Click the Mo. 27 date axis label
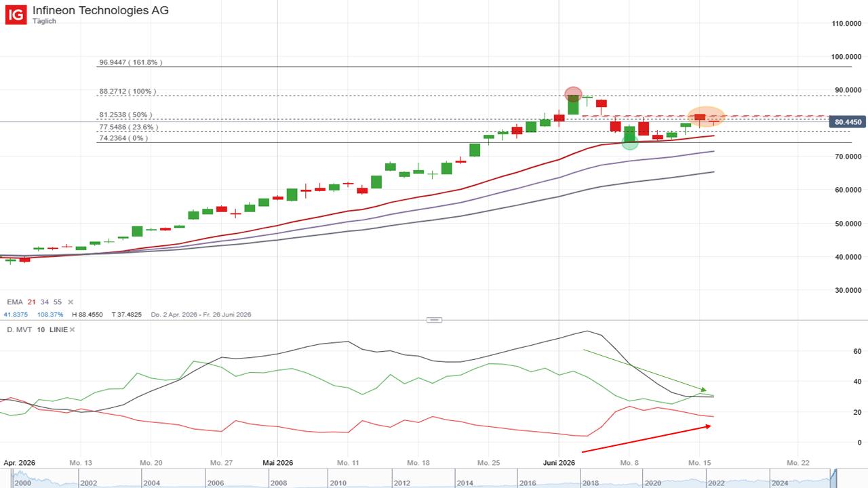868x488 pixels. tap(221, 462)
